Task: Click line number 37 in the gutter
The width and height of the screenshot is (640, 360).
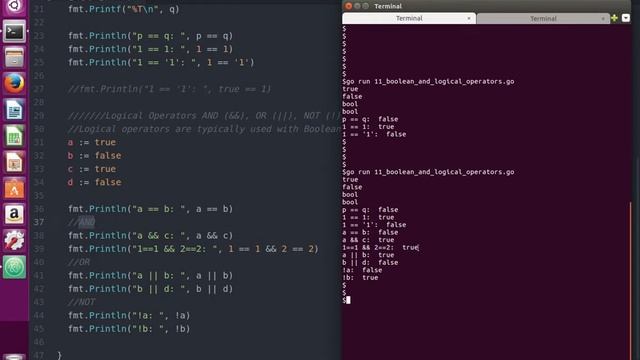Action: point(39,222)
